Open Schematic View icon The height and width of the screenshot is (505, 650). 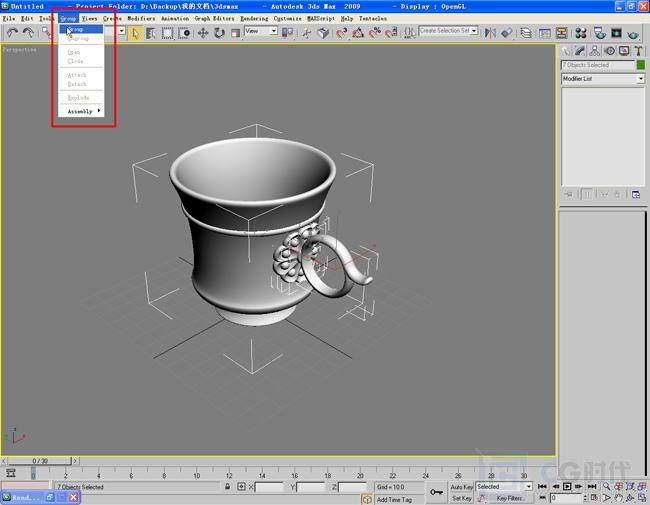click(x=561, y=33)
